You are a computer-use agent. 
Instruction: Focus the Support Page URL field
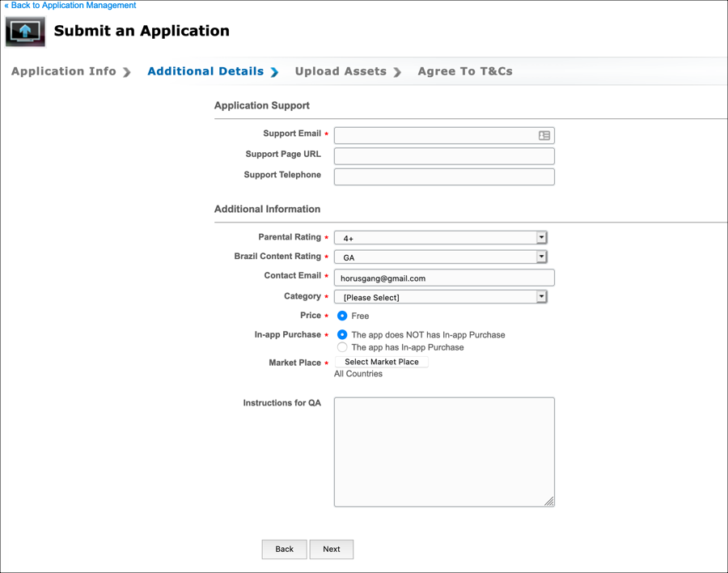(x=444, y=156)
